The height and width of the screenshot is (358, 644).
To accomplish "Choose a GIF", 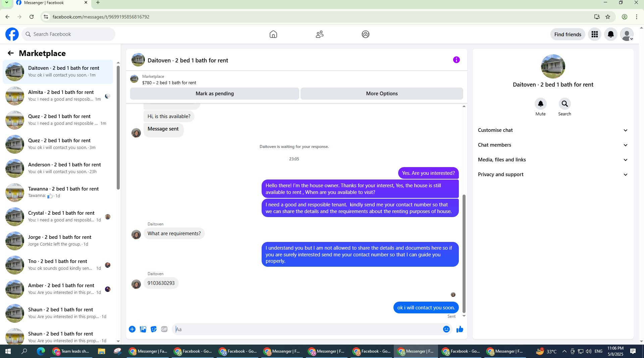I will tap(164, 329).
